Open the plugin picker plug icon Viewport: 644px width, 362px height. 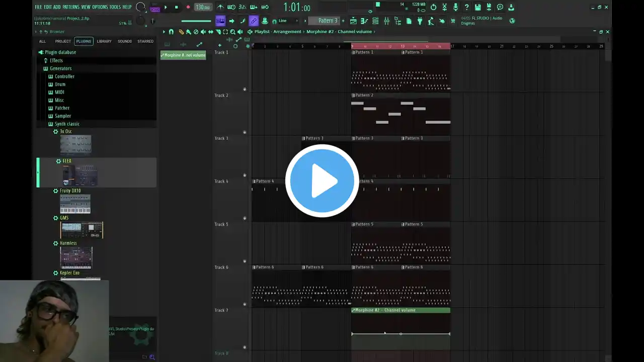(x=420, y=21)
